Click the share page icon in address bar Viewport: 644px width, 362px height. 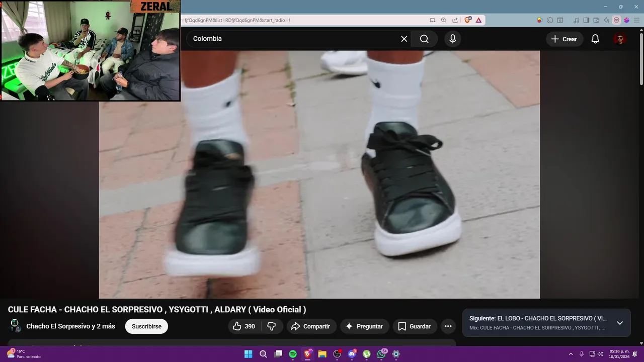pyautogui.click(x=455, y=20)
